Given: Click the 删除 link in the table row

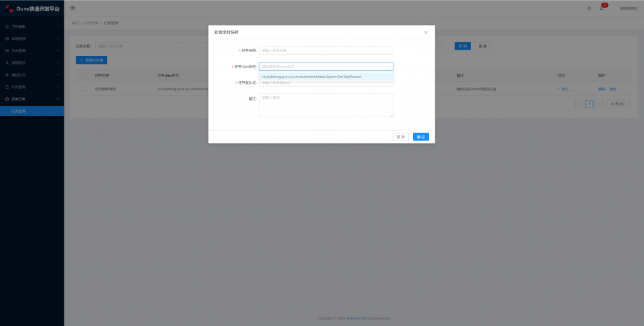Looking at the screenshot, I should coord(613,89).
